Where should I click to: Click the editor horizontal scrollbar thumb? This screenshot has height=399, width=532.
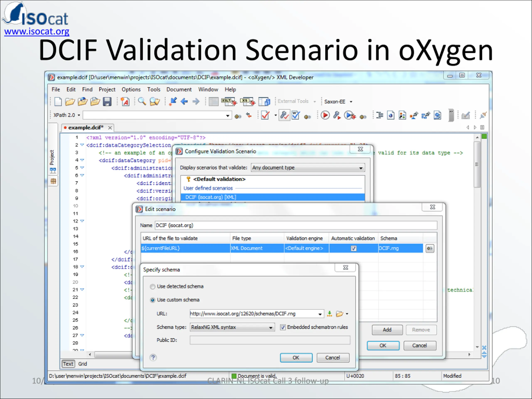point(113,355)
